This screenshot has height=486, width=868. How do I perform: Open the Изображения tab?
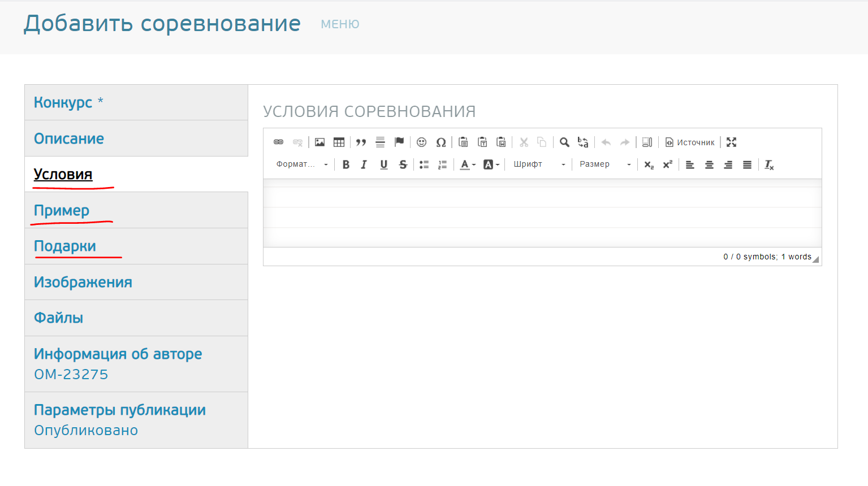click(83, 282)
